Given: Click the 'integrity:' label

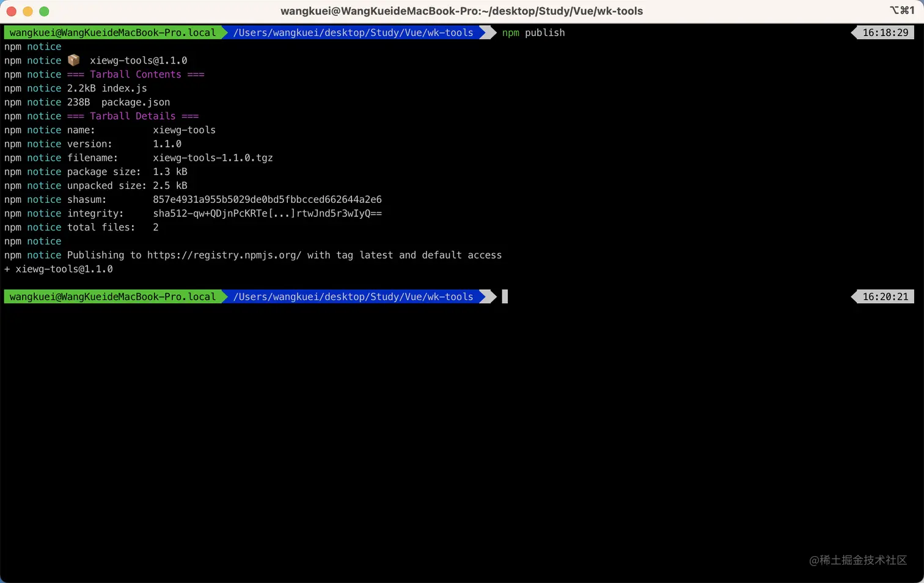Looking at the screenshot, I should [95, 213].
